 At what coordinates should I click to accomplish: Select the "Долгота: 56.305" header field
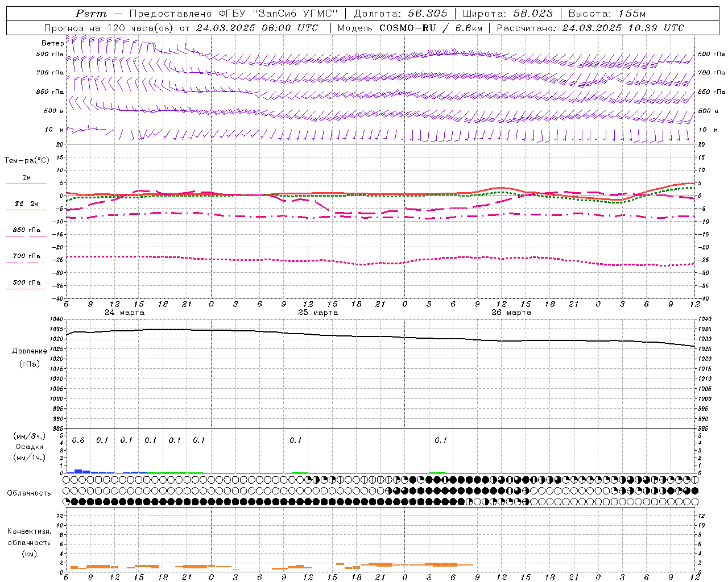[401, 14]
